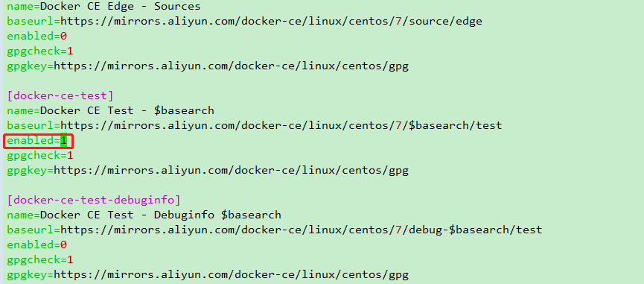The width and height of the screenshot is (644, 284).
Task: Place cursor on name=Docker CE Edge - Sources
Action: 104,7
